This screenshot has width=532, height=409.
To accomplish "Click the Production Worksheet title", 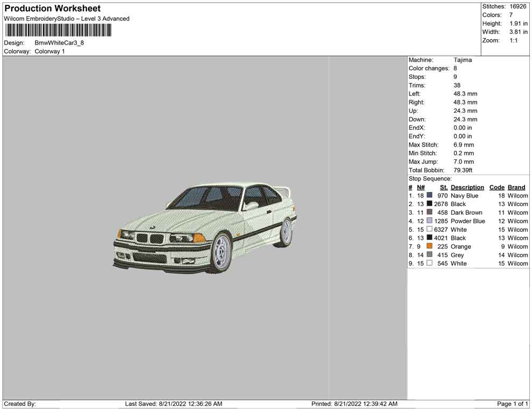I will click(52, 9).
